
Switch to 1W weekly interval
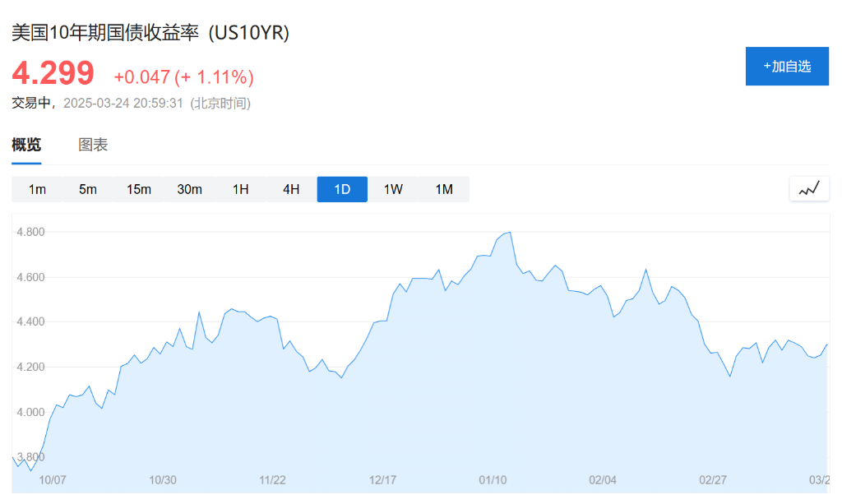pyautogui.click(x=393, y=189)
